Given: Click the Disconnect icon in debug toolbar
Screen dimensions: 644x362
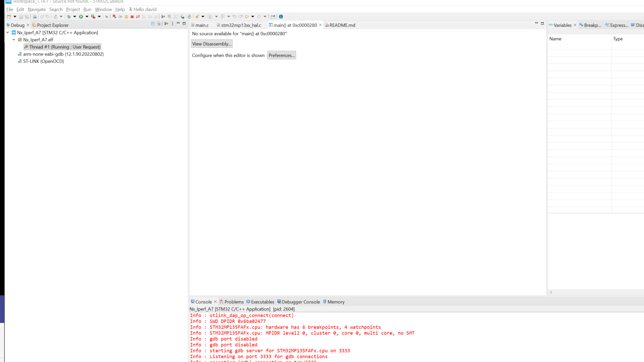Looking at the screenshot, I should 138,16.
